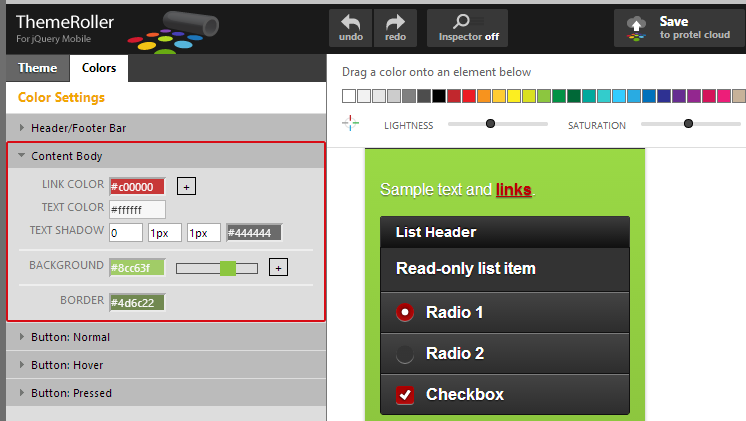
Task: Click the Save cloud upload icon
Action: click(636, 28)
